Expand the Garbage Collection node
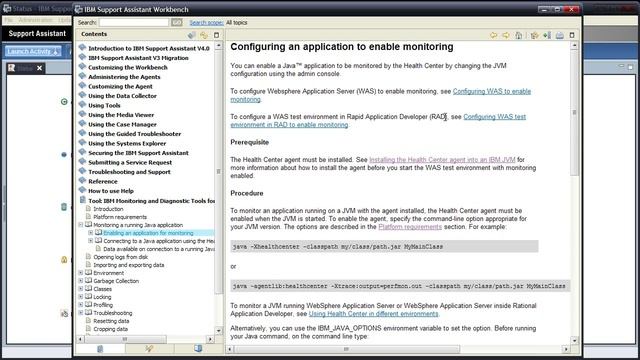 click(x=81, y=281)
